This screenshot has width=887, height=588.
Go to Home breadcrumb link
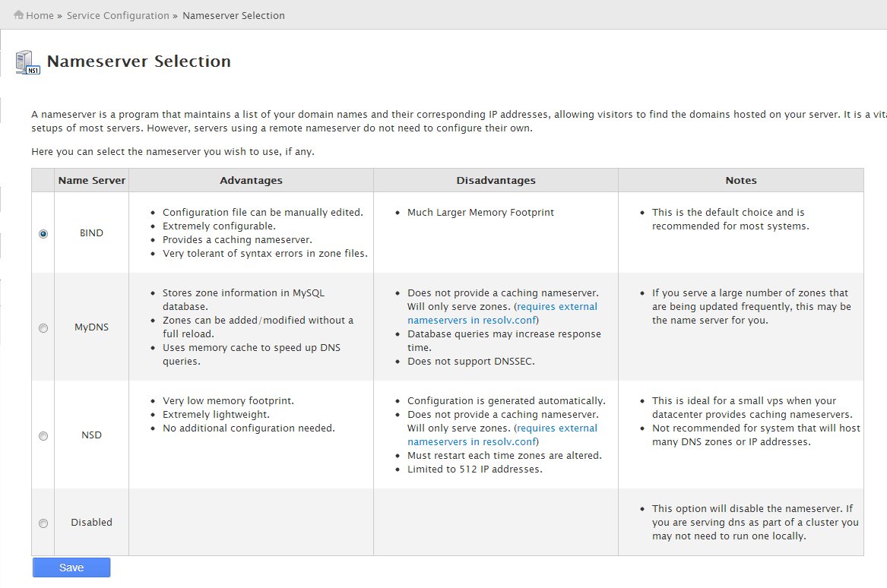point(40,15)
